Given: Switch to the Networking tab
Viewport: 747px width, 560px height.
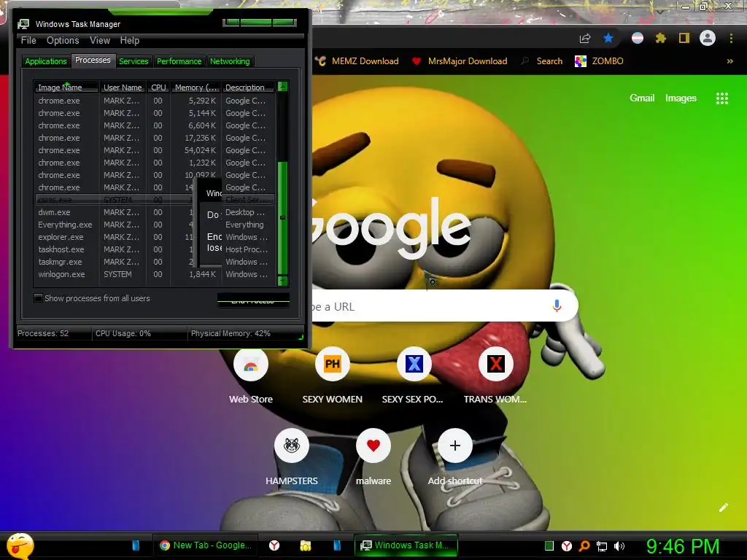Looking at the screenshot, I should [x=230, y=61].
